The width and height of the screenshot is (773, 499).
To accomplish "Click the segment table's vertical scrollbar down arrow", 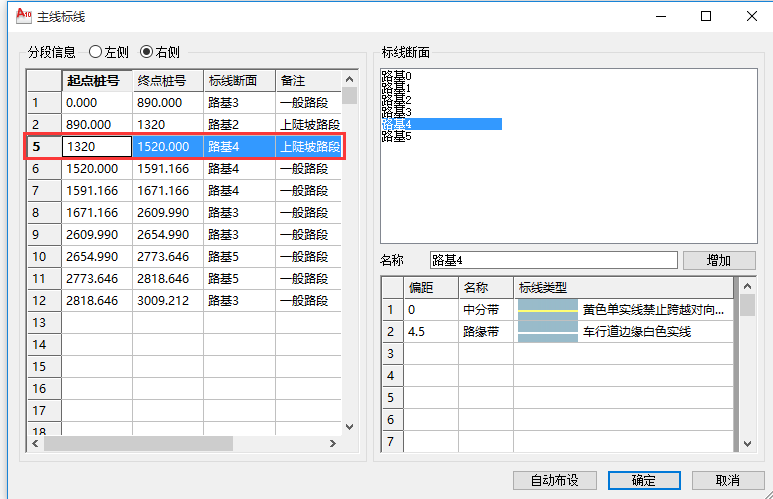I will (x=349, y=427).
